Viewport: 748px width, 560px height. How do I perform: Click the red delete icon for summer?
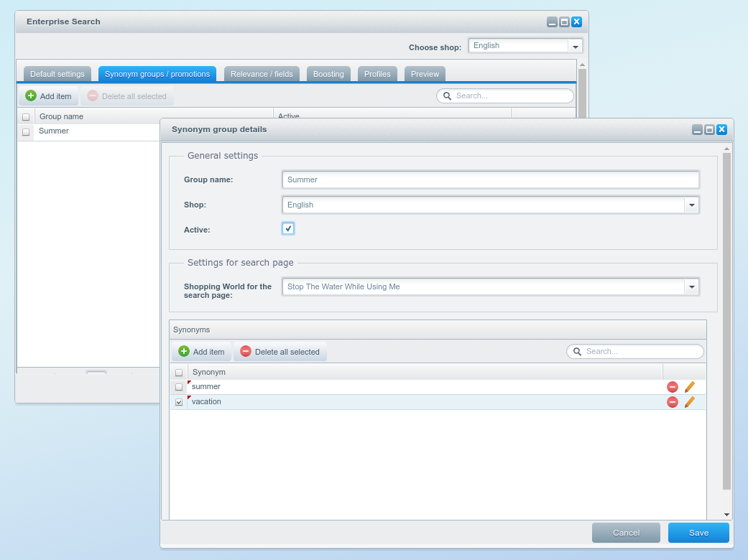point(673,387)
